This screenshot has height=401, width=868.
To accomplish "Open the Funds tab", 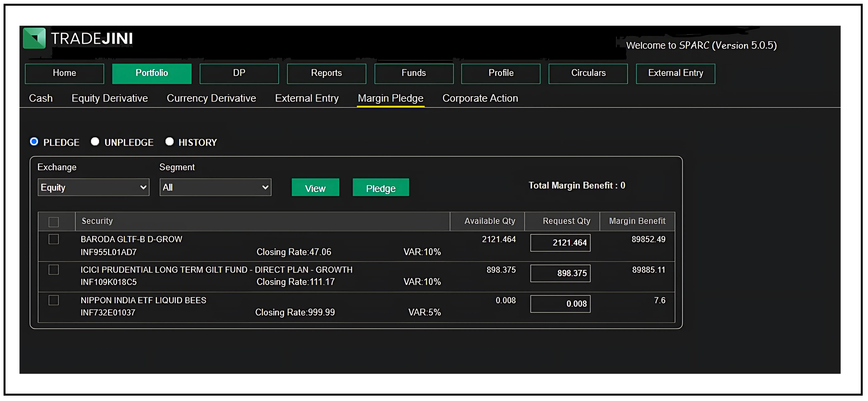I will 414,73.
